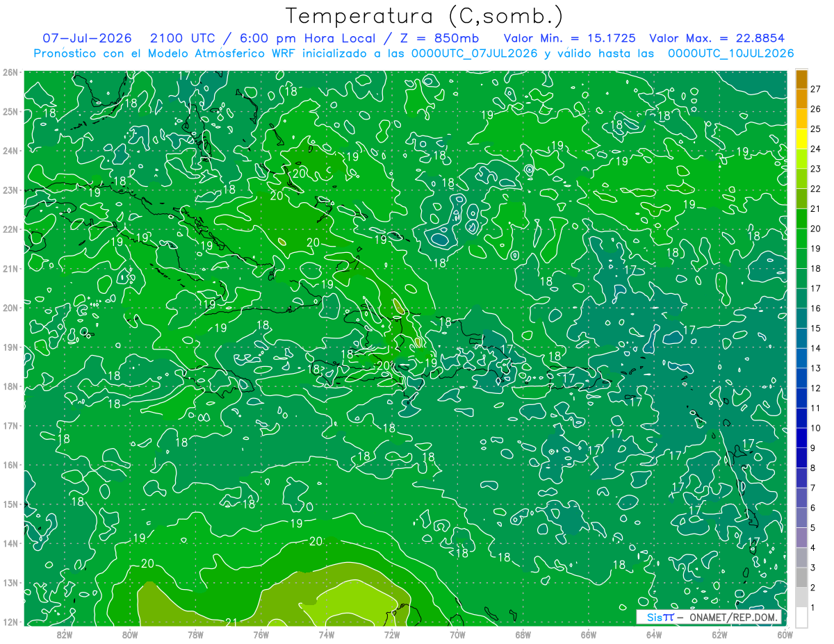This screenshot has height=644, width=834.
Task: Click the "24N" latitude axis label
Action: pyautogui.click(x=10, y=151)
